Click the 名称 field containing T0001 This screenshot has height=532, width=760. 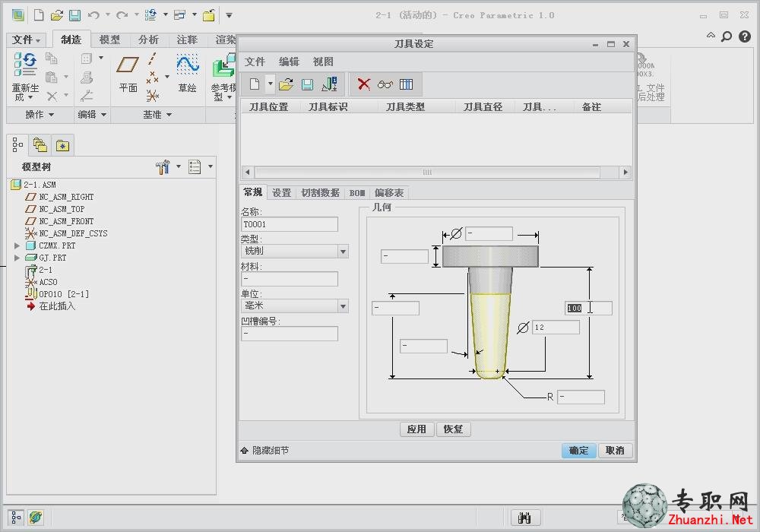tap(290, 224)
